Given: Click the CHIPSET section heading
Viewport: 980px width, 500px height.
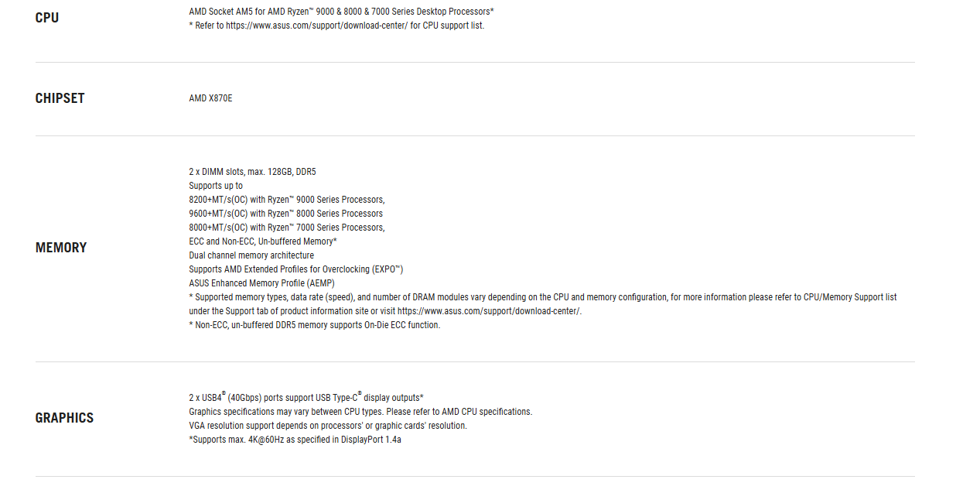Looking at the screenshot, I should [x=60, y=98].
